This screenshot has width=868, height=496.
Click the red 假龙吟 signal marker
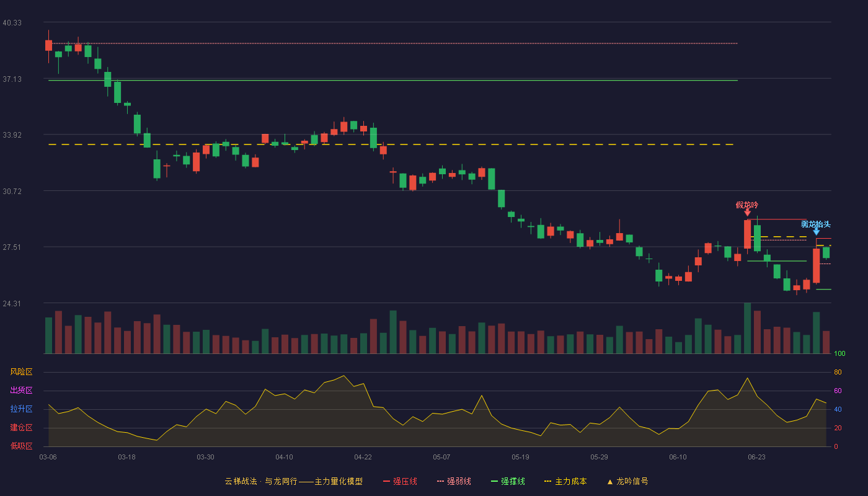coord(747,208)
